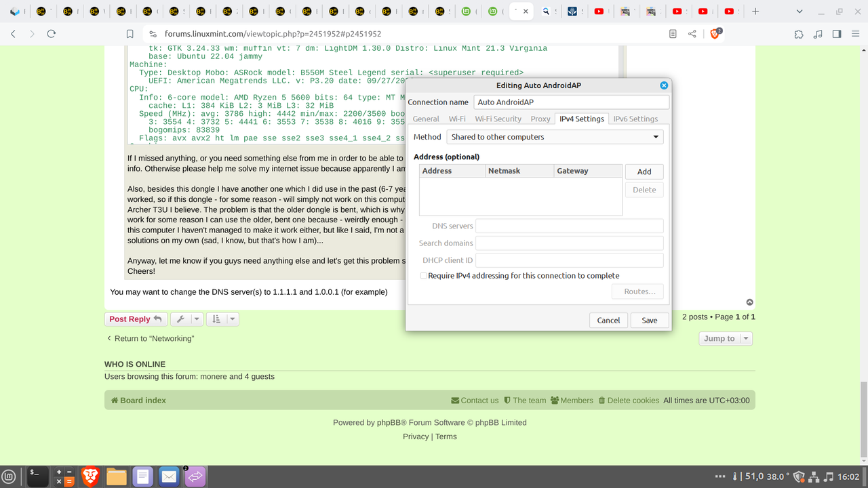The height and width of the screenshot is (488, 868).
Task: Open media control music icon in toolbar
Action: coord(818,34)
